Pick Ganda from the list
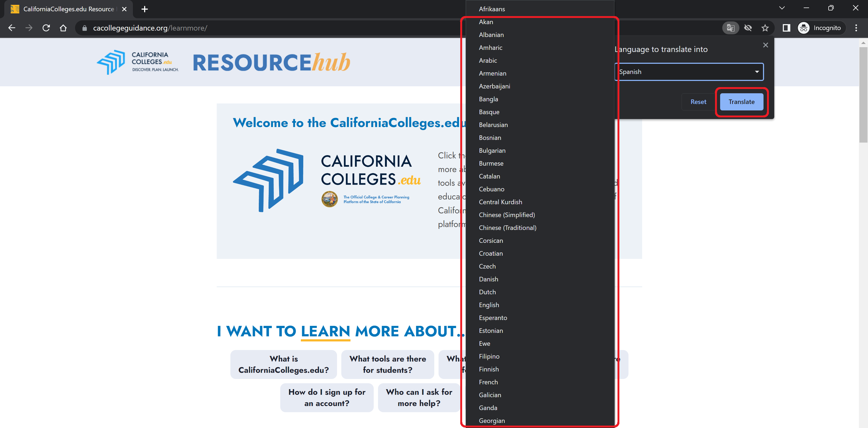The image size is (868, 428). pyautogui.click(x=540, y=408)
